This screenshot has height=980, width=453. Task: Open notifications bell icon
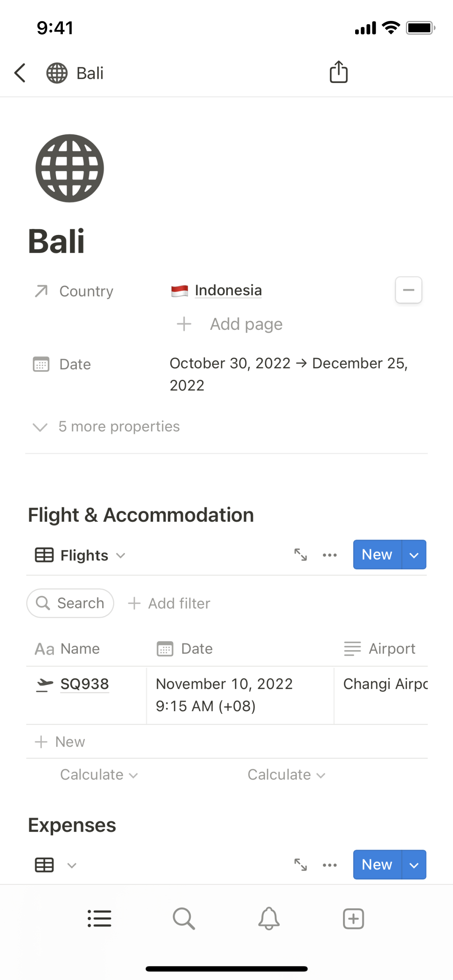point(269,918)
